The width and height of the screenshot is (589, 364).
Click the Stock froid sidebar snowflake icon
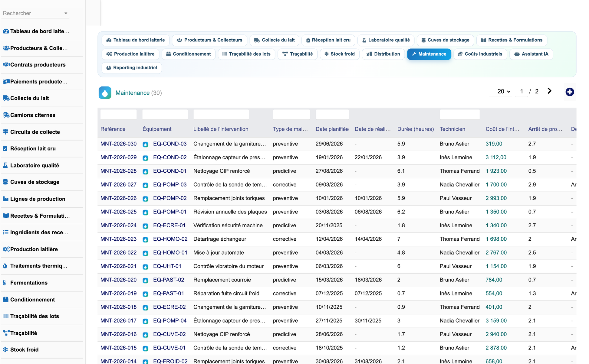(5, 349)
